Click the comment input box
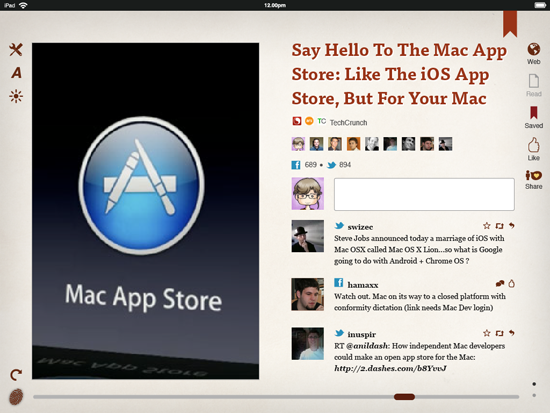The height and width of the screenshot is (413, 550). point(424,194)
